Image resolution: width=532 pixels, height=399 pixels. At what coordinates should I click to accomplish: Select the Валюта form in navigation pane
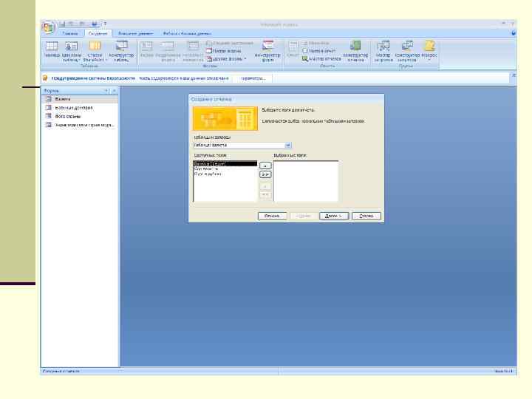point(80,99)
